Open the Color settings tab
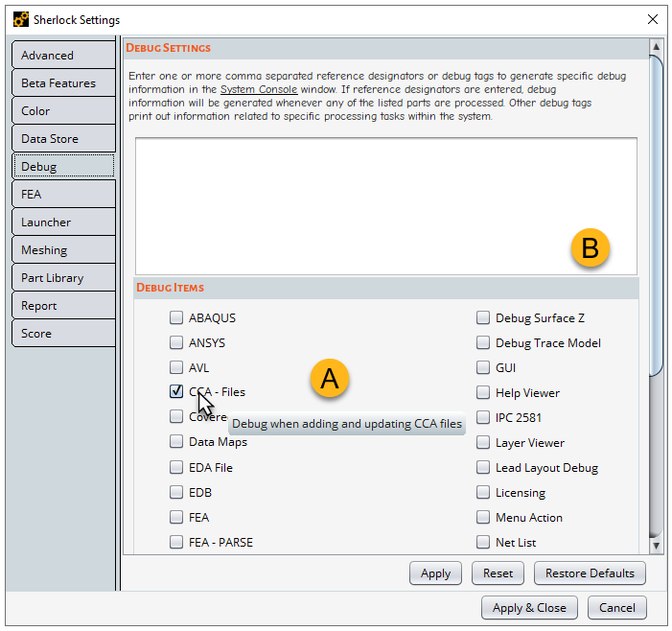 pos(63,110)
